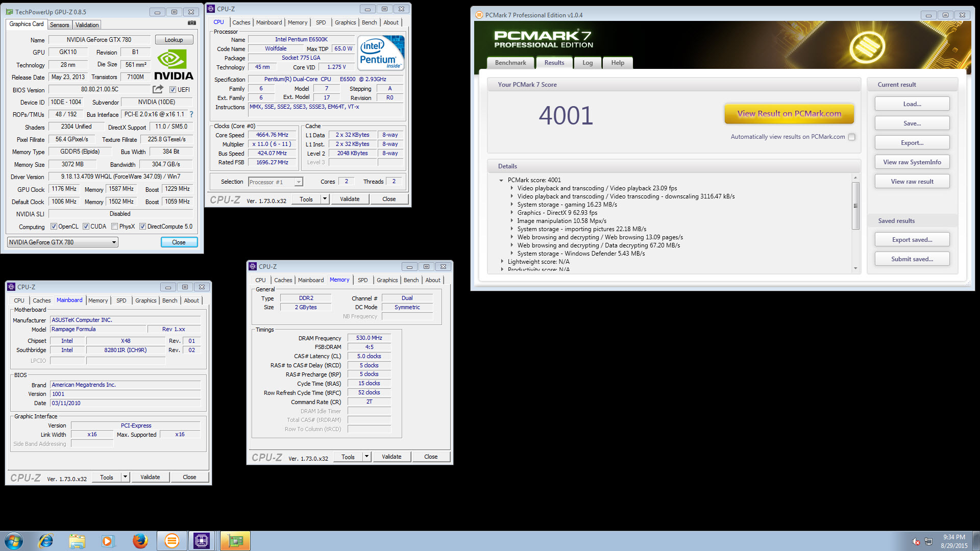Switch to the Validation tab in GPU-Z
Image resolution: width=980 pixels, height=551 pixels.
pos(87,25)
